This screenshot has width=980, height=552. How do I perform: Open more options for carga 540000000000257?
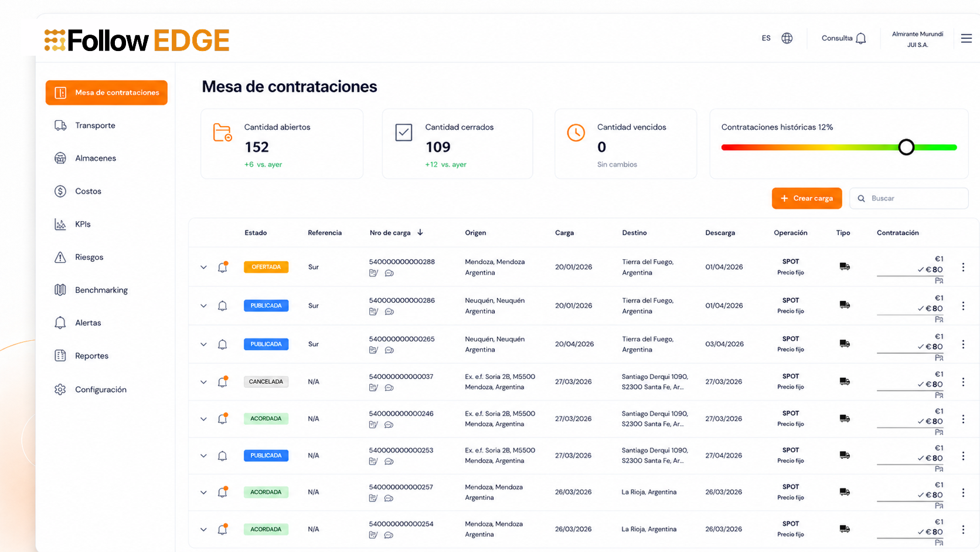963,492
